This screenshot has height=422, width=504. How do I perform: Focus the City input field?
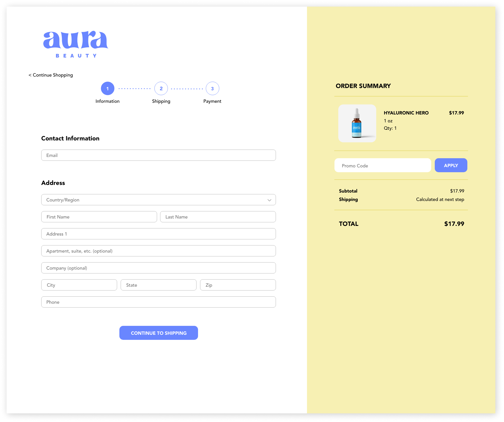(x=79, y=285)
